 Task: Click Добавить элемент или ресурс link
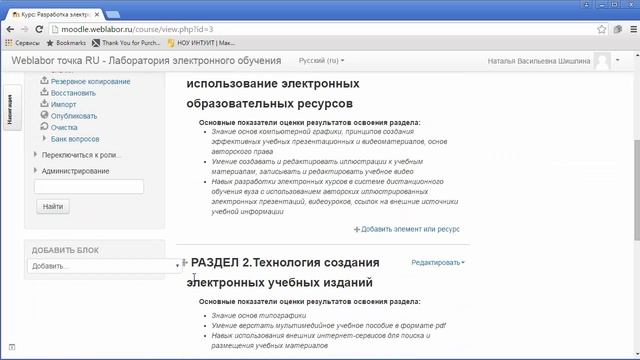tap(407, 229)
